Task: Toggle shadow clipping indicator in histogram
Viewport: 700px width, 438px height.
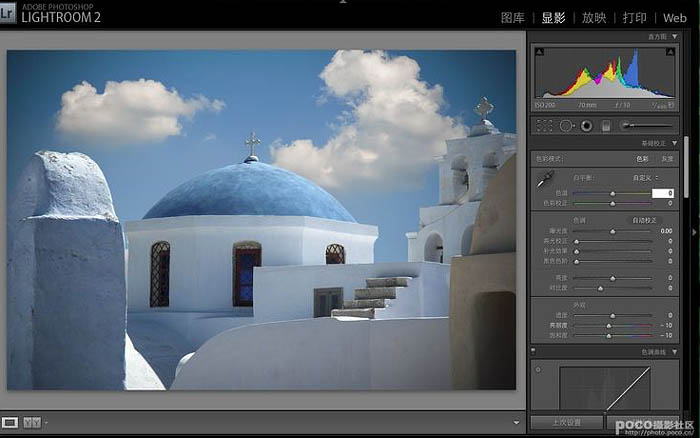Action: click(x=539, y=50)
